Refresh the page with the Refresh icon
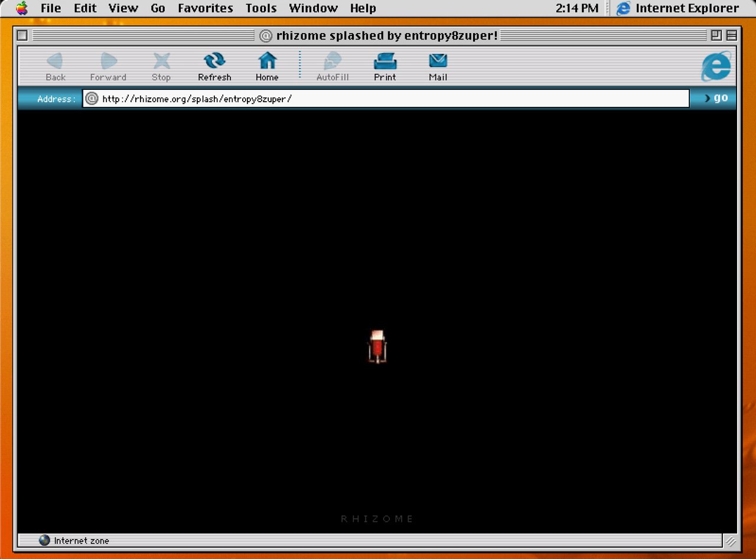 (x=214, y=61)
